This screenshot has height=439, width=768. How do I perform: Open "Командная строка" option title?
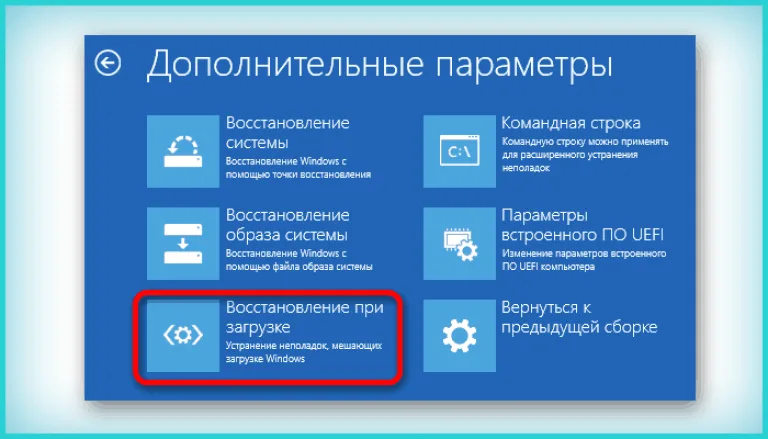(571, 123)
